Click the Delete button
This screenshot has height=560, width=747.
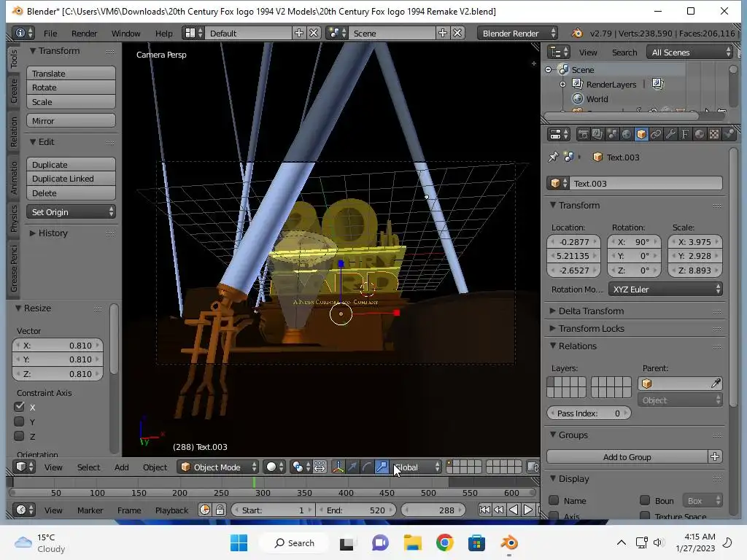tap(71, 193)
